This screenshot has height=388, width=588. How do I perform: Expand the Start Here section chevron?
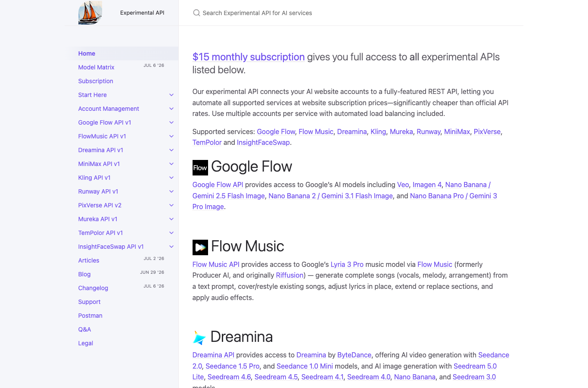click(171, 95)
